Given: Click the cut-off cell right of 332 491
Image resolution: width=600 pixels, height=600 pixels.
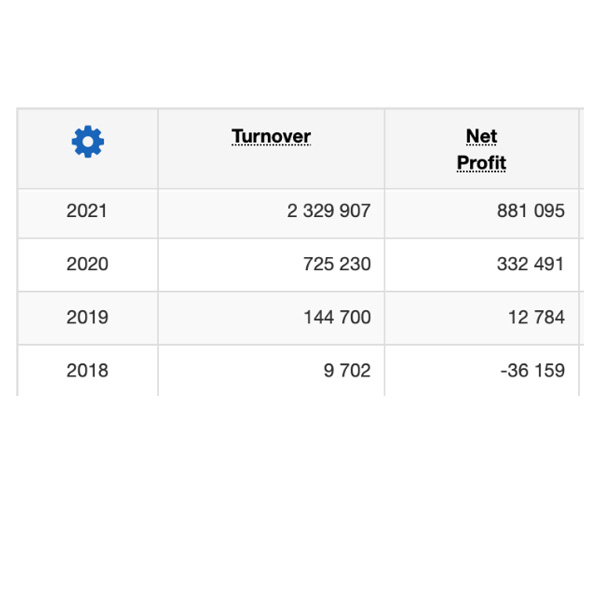Looking at the screenshot, I should point(582,265).
